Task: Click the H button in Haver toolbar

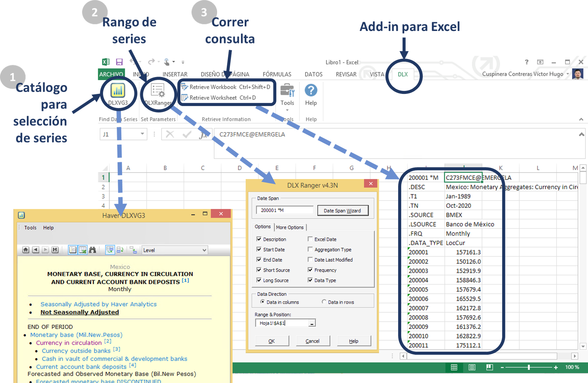Action: click(55, 250)
